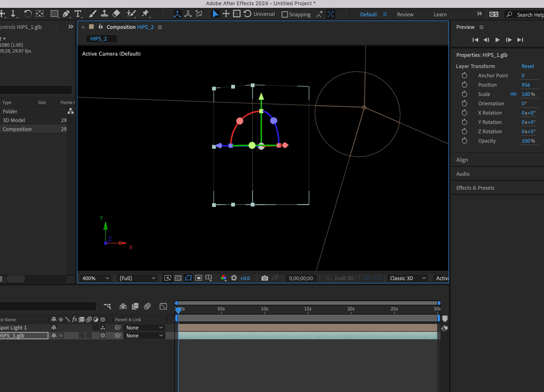
Task: Open the 400% magnification dropdown
Action: (96, 278)
